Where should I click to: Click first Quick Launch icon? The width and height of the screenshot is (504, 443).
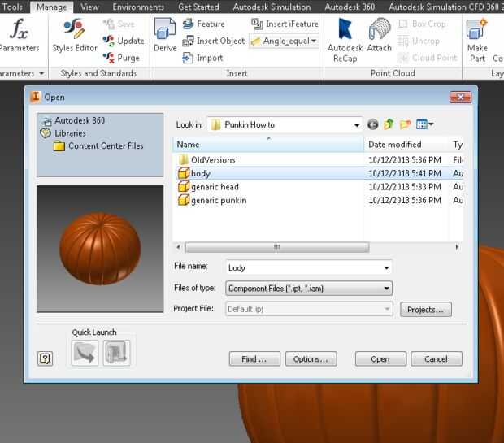[x=85, y=353]
